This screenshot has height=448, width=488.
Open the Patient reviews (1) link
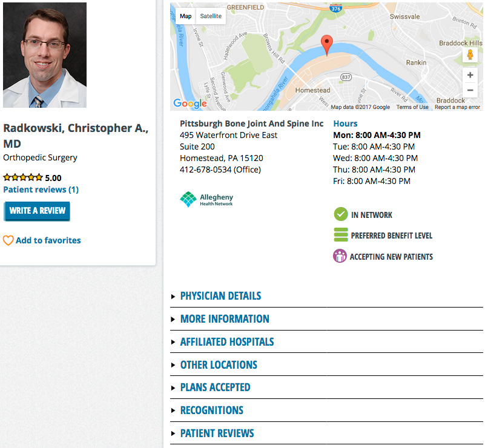41,189
